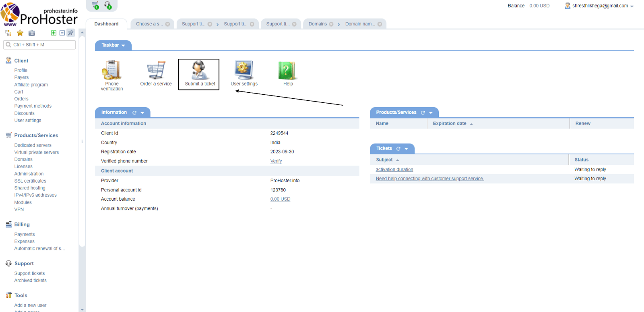This screenshot has width=644, height=312.
Task: Click the shopping cart notification icon at top
Action: click(95, 5)
